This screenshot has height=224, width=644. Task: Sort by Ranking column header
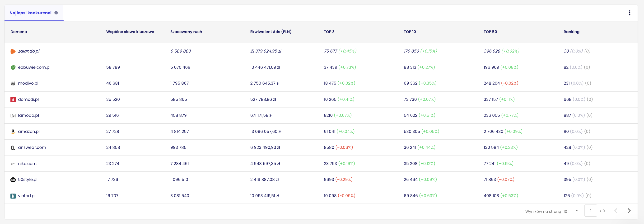(x=571, y=32)
